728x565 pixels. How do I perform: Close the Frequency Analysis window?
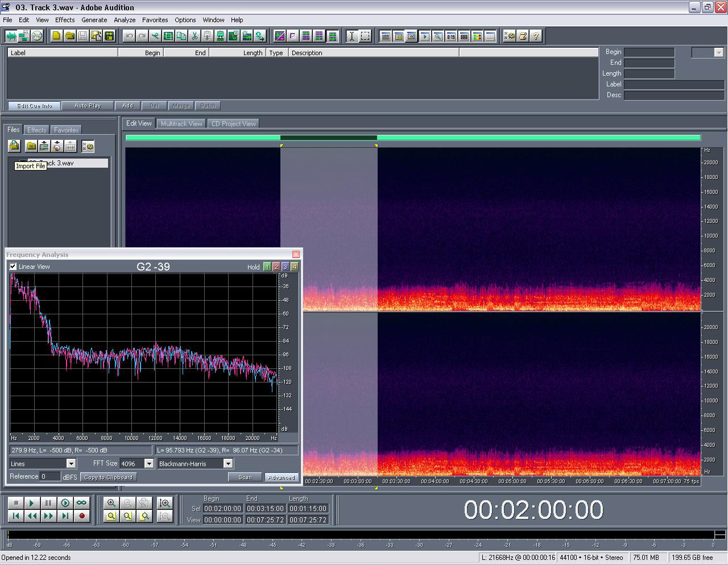point(296,254)
